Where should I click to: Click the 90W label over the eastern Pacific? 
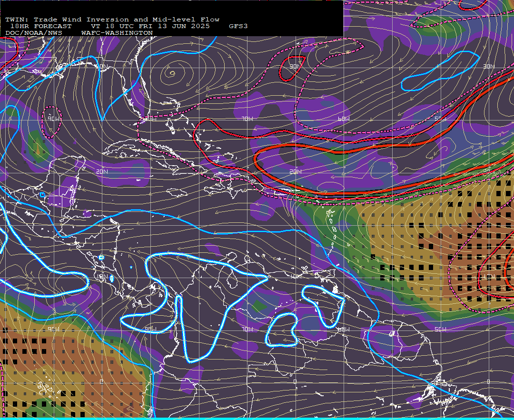point(54,329)
